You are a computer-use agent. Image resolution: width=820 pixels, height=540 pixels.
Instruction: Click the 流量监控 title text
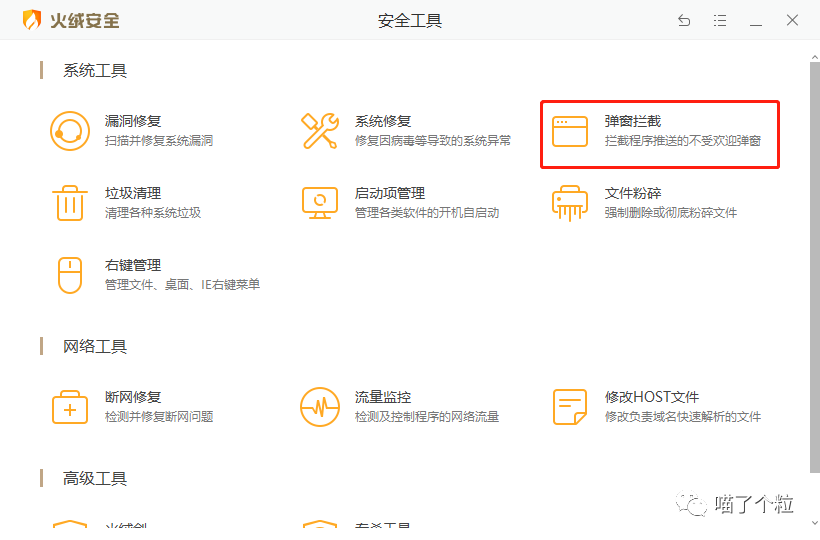[x=383, y=397]
